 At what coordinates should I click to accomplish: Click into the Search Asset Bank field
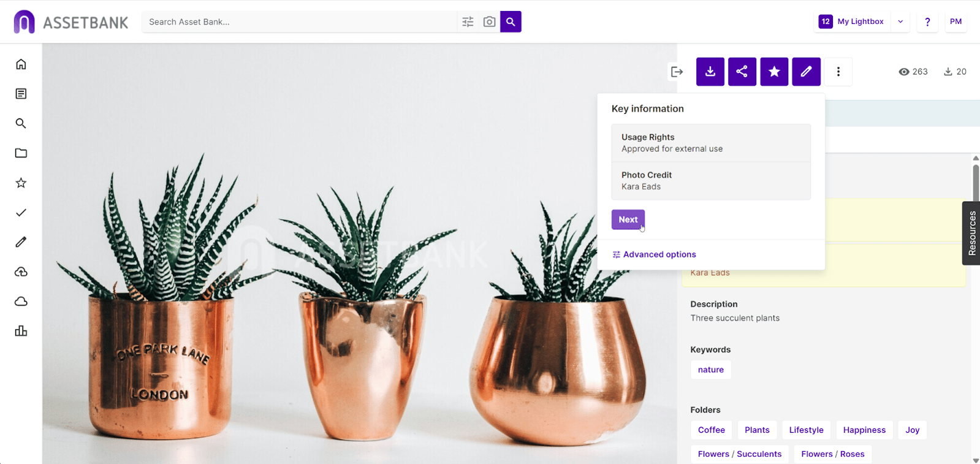click(x=300, y=22)
